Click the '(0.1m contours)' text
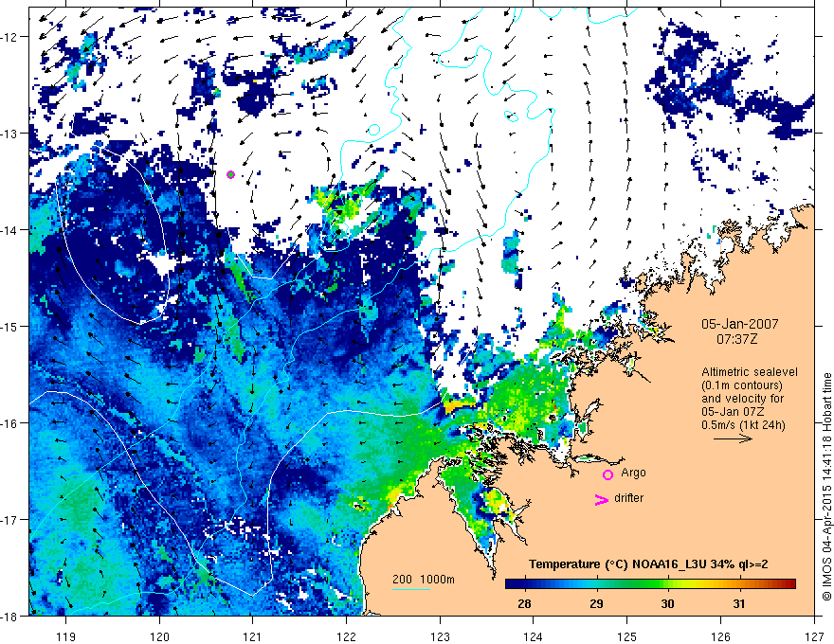This screenshot has height=644, width=834. (742, 385)
